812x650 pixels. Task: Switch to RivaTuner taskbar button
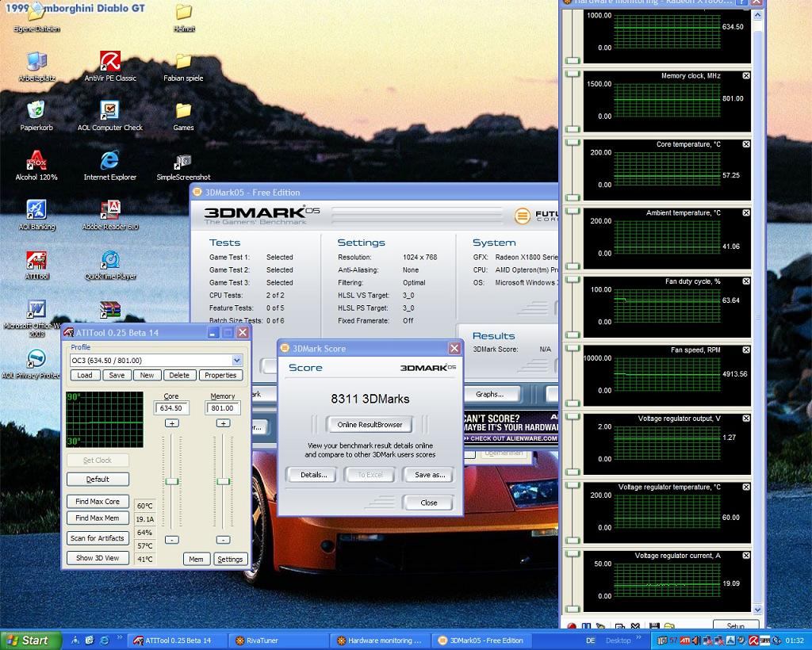click(x=279, y=640)
